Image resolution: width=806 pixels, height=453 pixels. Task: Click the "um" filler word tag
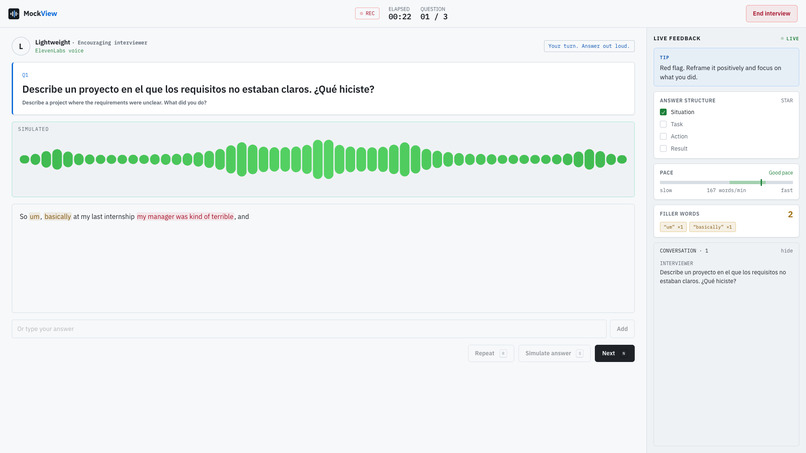click(673, 227)
